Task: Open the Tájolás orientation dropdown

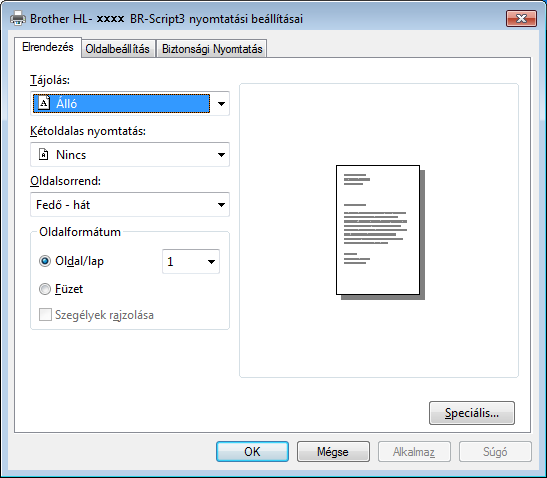Action: [130, 103]
